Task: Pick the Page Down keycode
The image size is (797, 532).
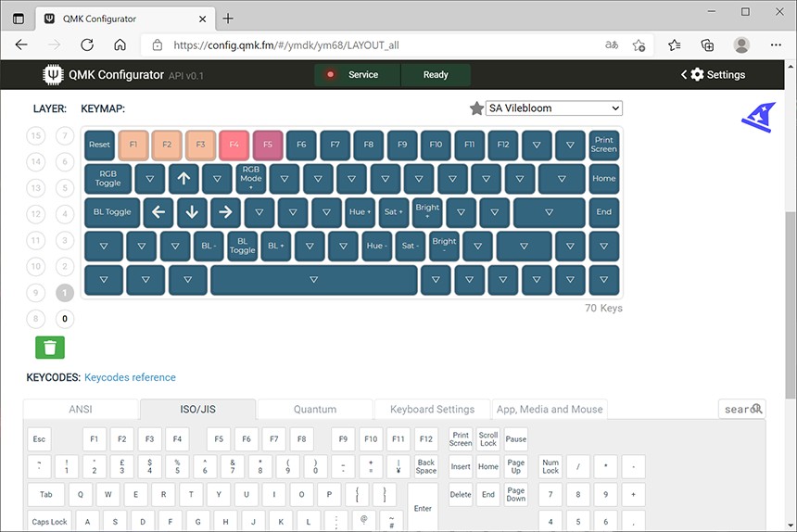Action: tap(515, 494)
